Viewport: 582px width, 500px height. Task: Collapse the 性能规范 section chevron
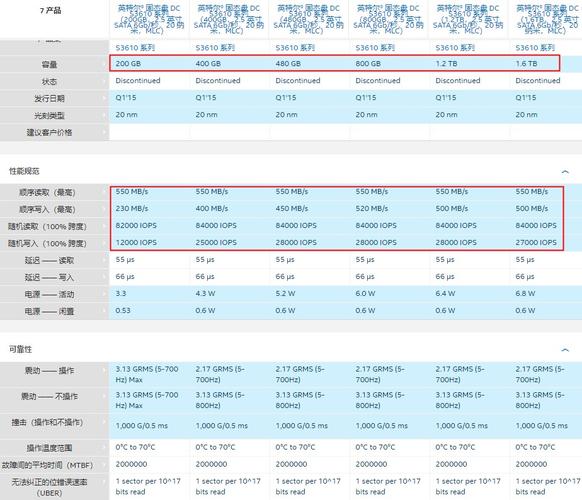coord(565,171)
